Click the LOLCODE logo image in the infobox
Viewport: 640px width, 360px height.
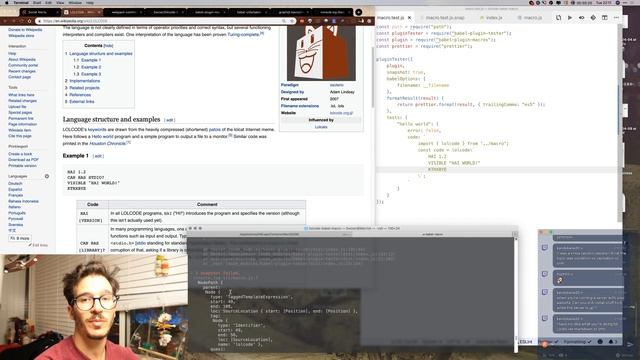pos(321,53)
